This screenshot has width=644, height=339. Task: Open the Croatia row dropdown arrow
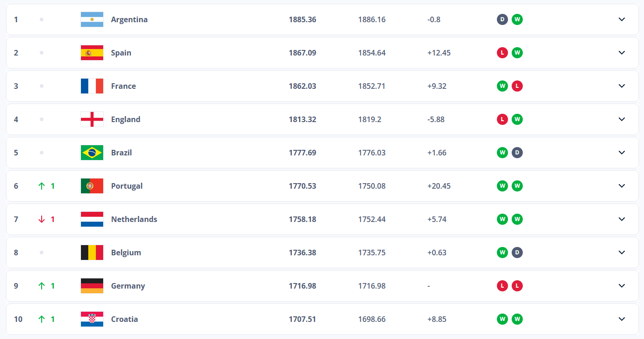[x=622, y=319]
